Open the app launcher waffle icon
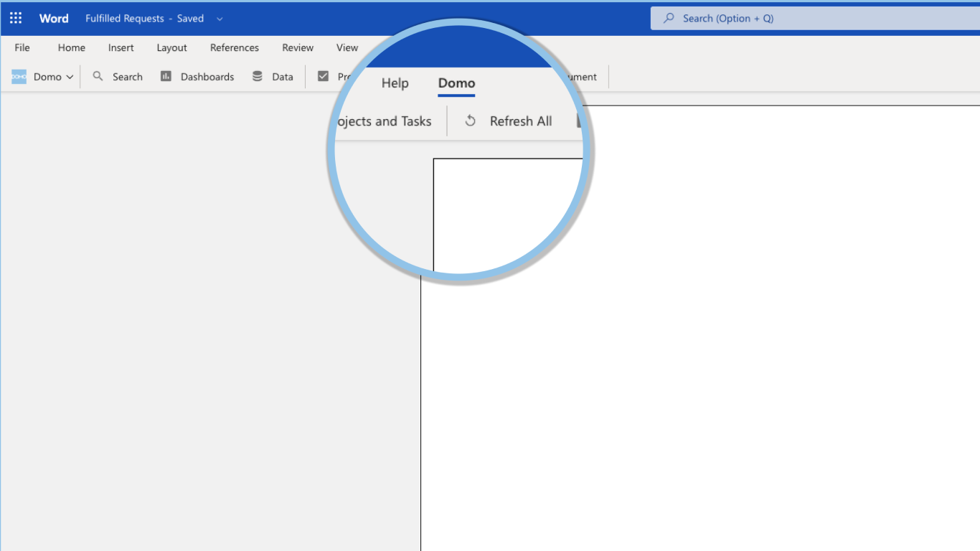 (x=16, y=18)
